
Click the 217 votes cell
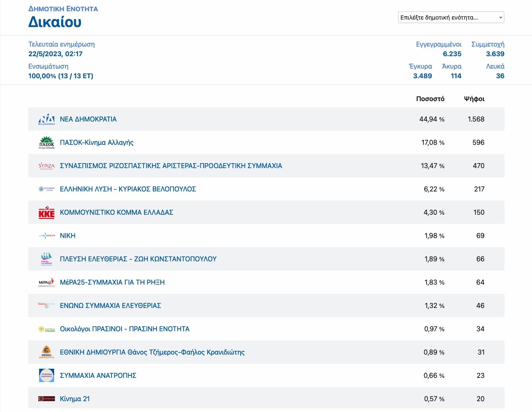click(x=479, y=189)
